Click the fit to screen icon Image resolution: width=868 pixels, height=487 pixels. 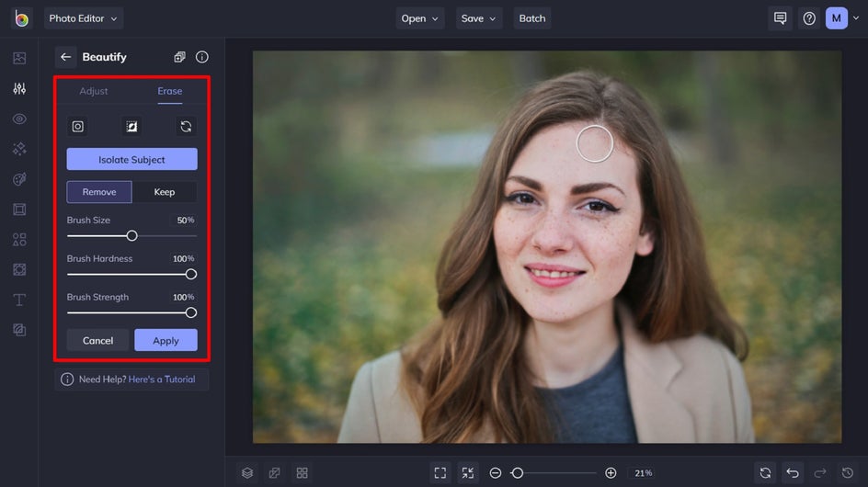pos(440,472)
